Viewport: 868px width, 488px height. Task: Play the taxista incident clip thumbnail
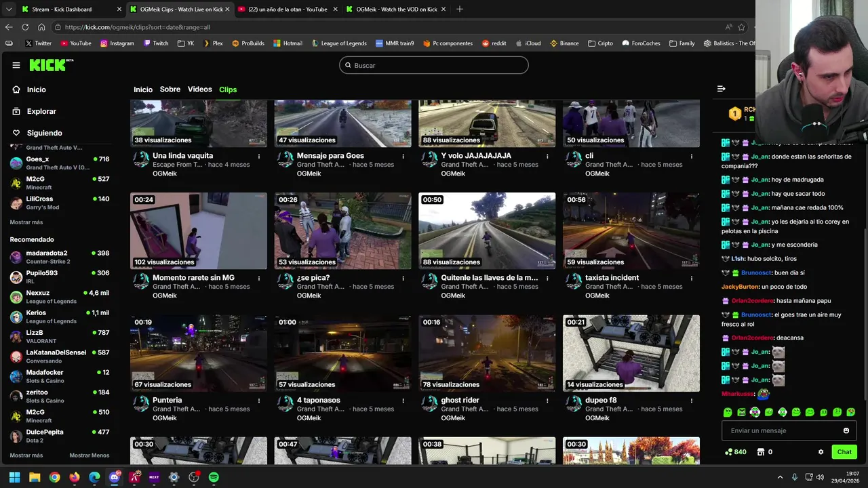tap(631, 231)
